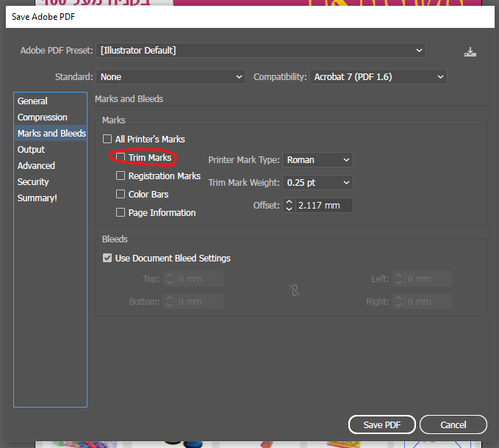Screen dimensions: 499x448
Task: Switch to Compression section
Action: click(x=50, y=117)
